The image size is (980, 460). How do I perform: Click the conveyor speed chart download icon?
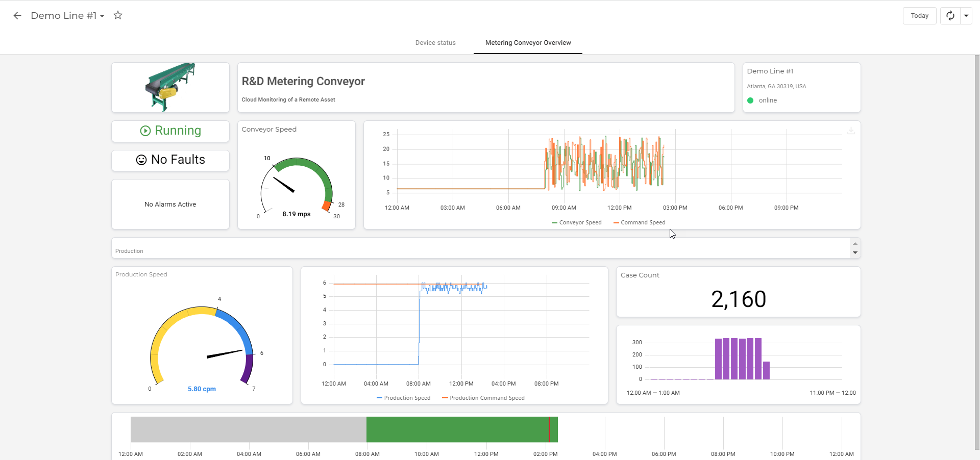click(851, 131)
